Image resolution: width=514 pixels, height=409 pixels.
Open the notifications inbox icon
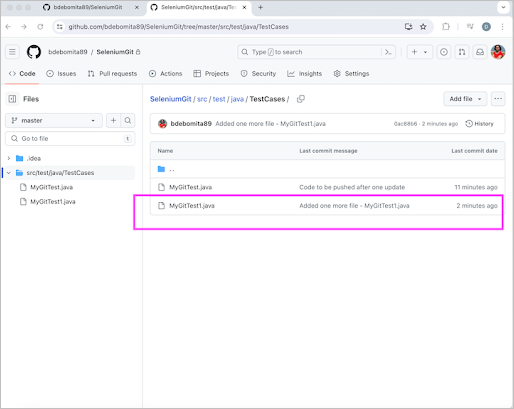coord(480,52)
